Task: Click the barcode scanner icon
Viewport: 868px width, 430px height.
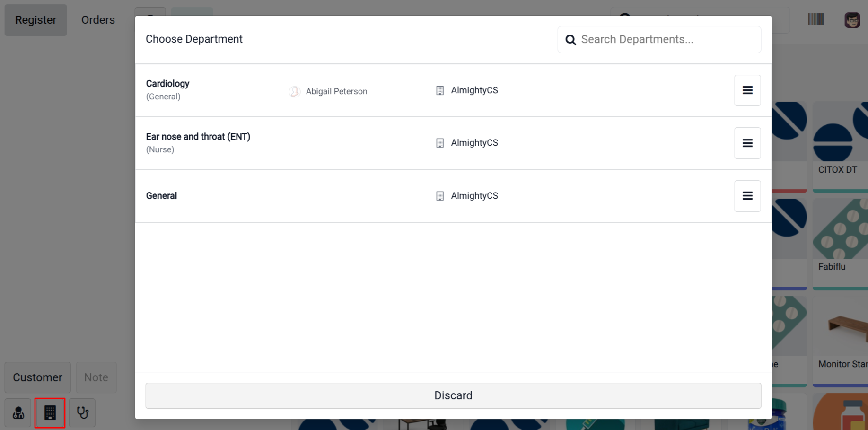Action: click(815, 19)
